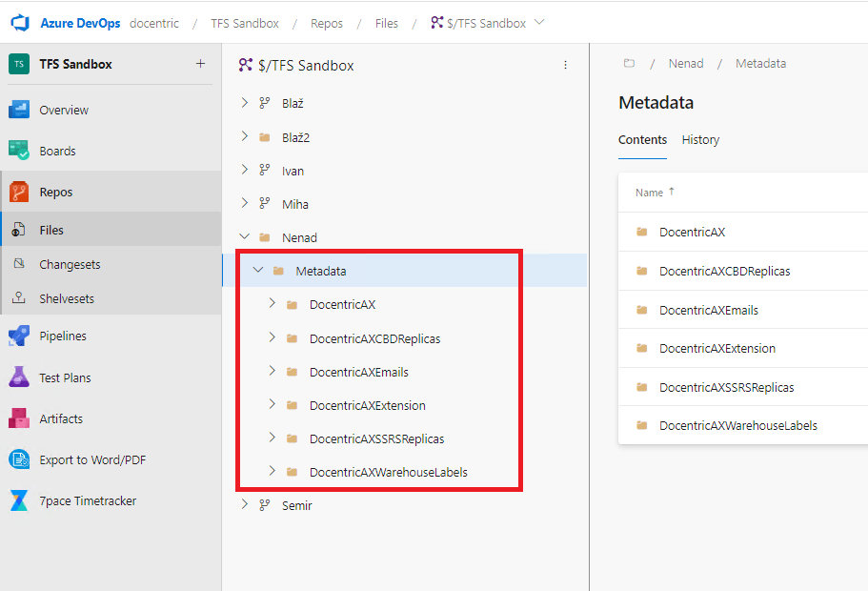Expand the Ivan tree node

[x=244, y=171]
